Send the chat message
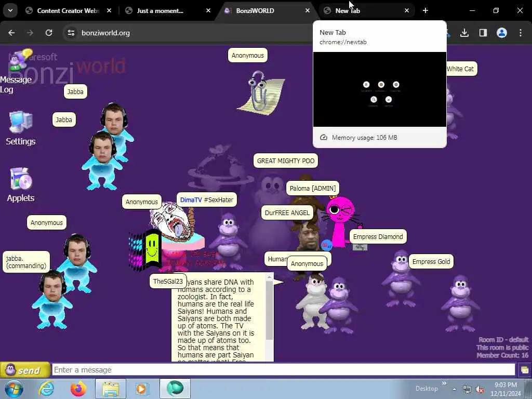Viewport: 532px width, 399px height. [25, 370]
